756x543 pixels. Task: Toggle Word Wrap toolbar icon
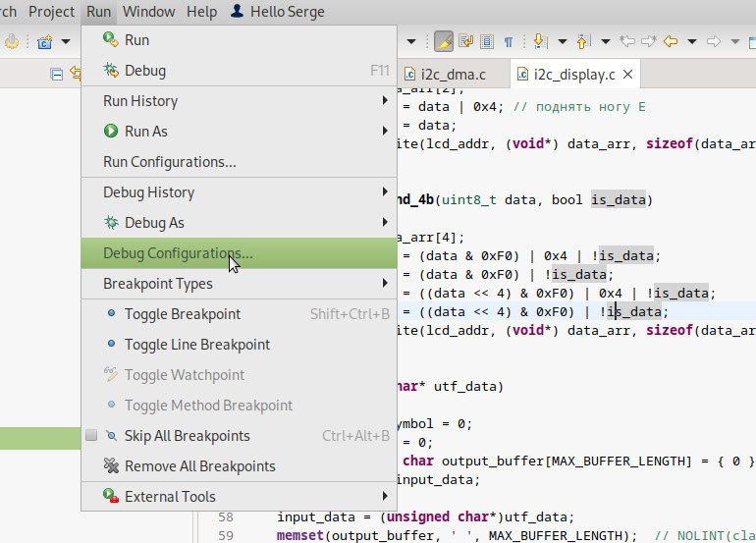(x=465, y=41)
